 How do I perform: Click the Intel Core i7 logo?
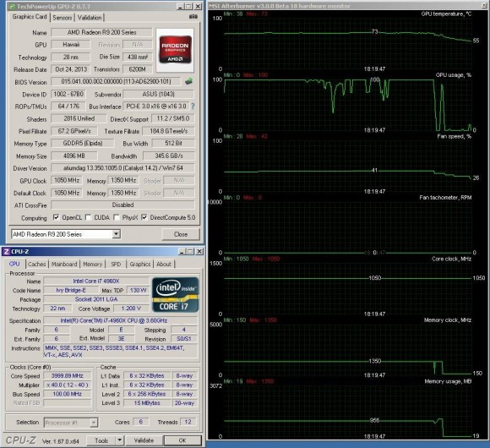(x=176, y=294)
